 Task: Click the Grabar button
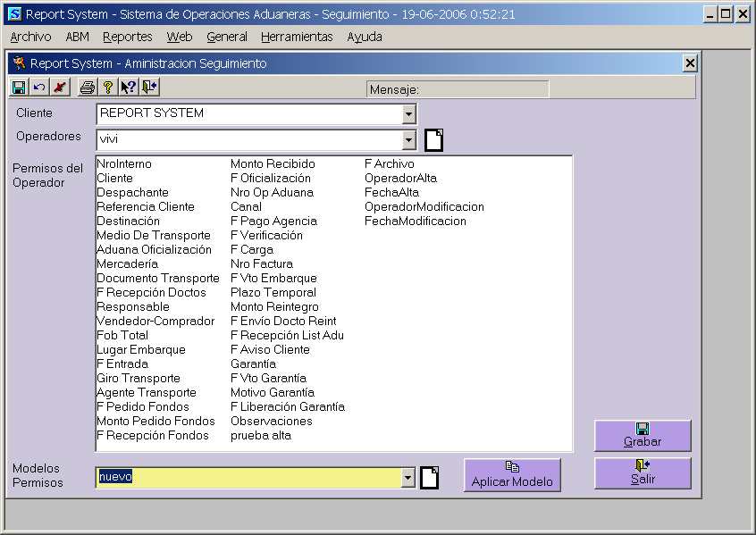point(643,435)
